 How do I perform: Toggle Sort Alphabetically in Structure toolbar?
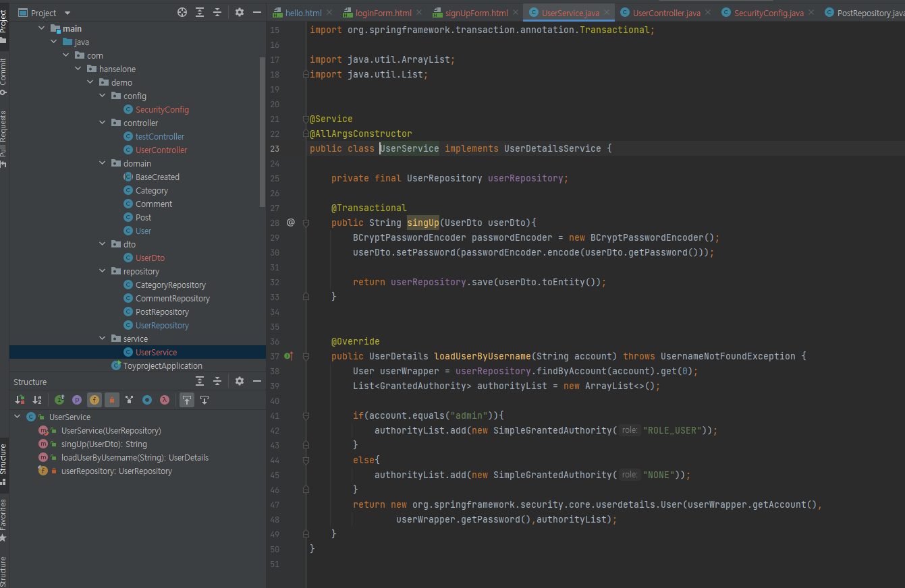click(x=38, y=400)
